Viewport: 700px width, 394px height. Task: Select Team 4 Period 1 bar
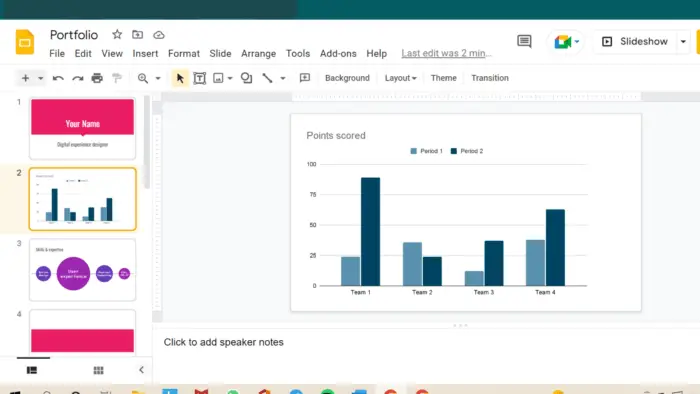click(535, 263)
